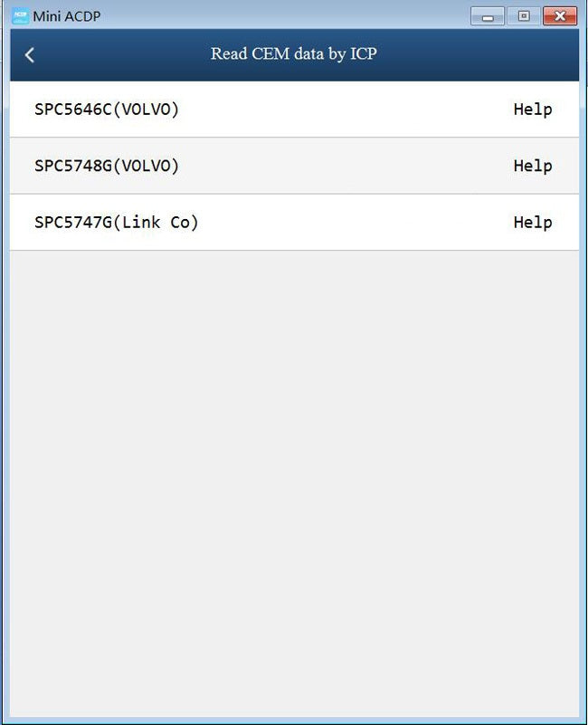This screenshot has height=725, width=588.
Task: Click the Mini ACDP app icon
Action: click(20, 15)
